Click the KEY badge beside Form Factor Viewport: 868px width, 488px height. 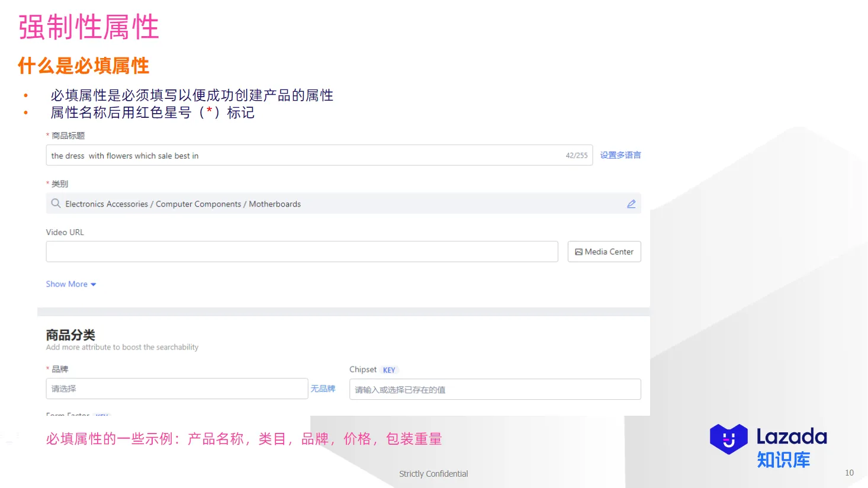101,416
